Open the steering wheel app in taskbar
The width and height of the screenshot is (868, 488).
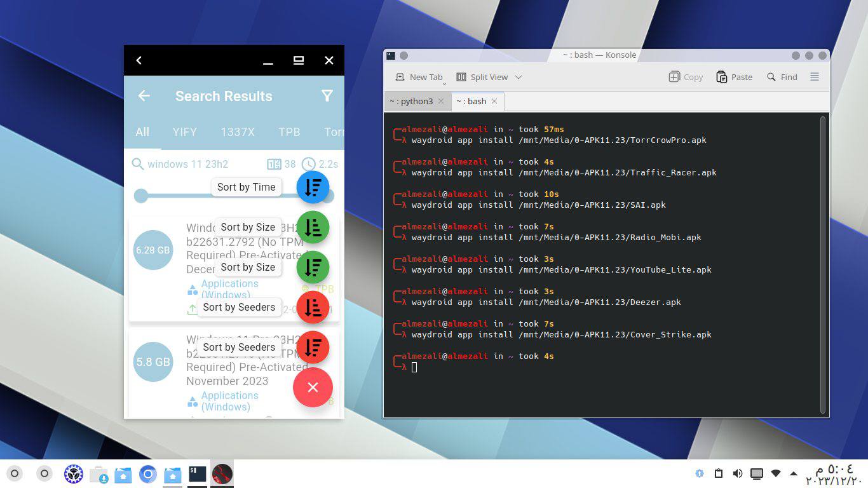click(74, 474)
